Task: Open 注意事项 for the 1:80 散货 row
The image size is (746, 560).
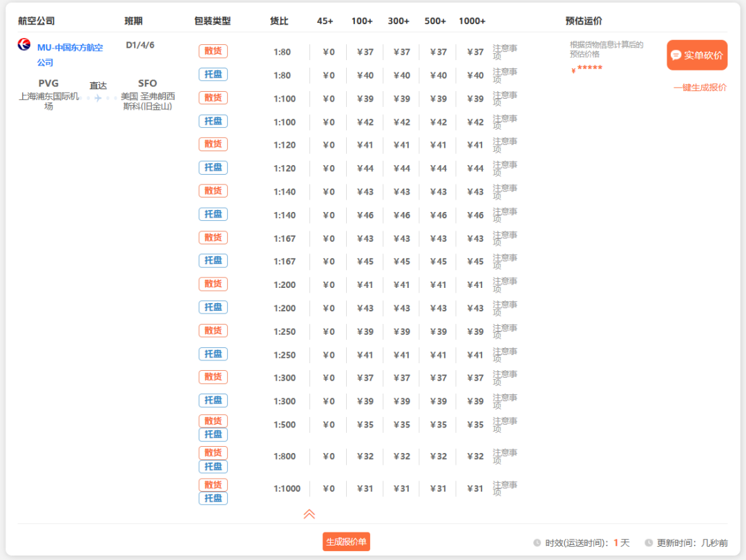Action: (504, 52)
